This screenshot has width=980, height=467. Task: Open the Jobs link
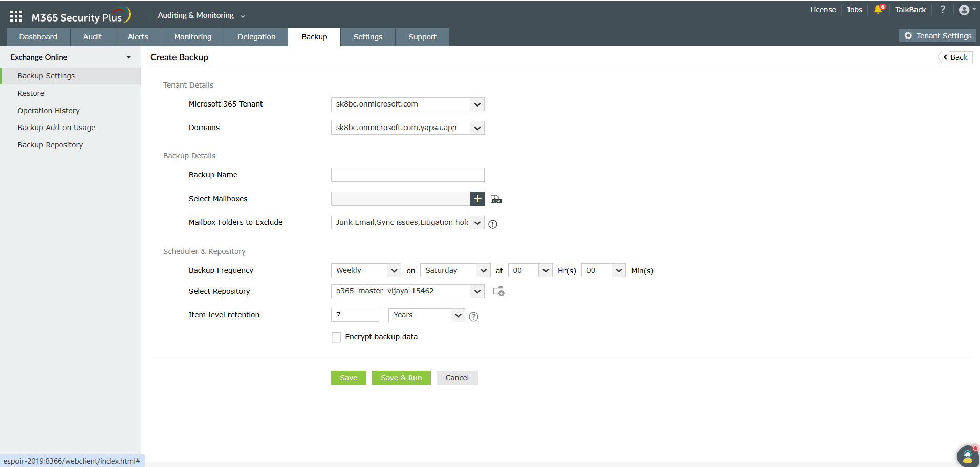click(855, 10)
